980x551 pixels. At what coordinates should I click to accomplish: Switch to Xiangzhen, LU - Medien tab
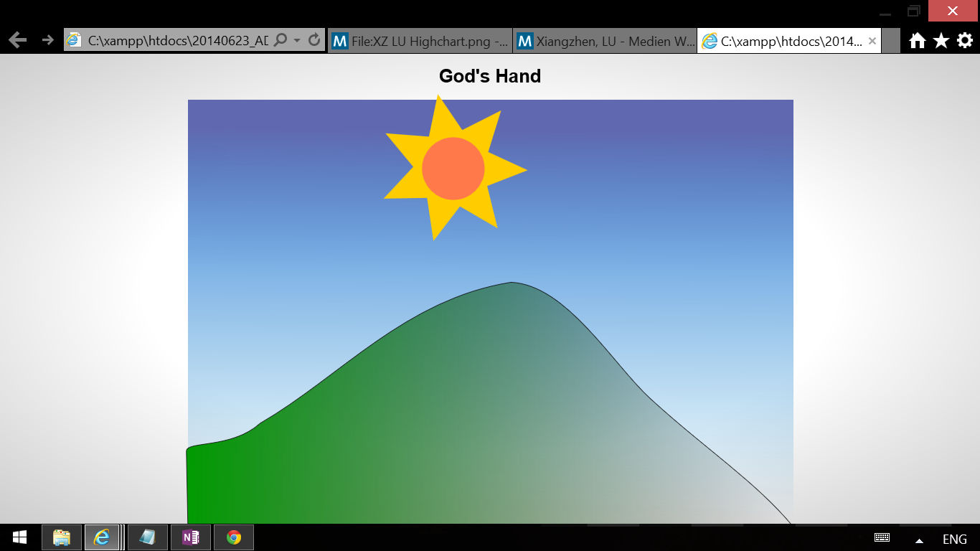[606, 41]
